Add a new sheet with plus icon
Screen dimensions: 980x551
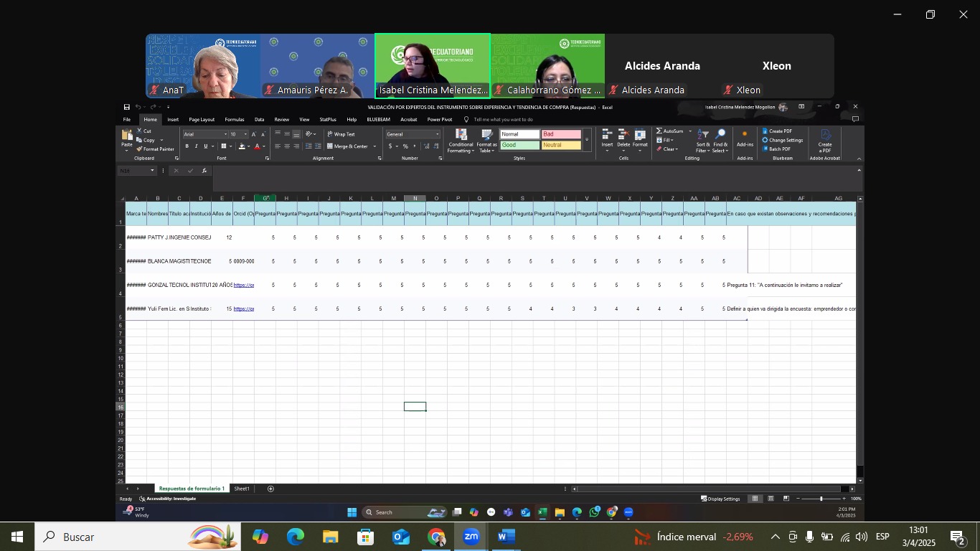270,489
